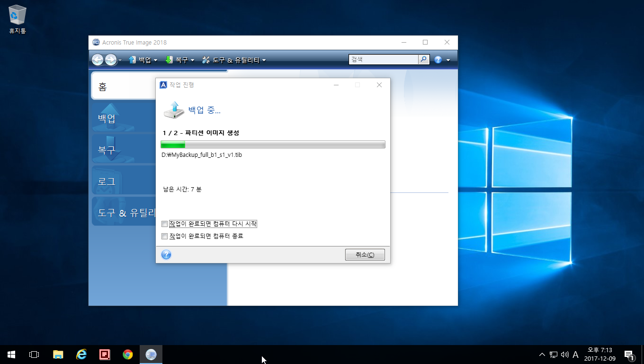Open the 복구 toolbar menu
This screenshot has height=364, width=644.
pyautogui.click(x=179, y=60)
